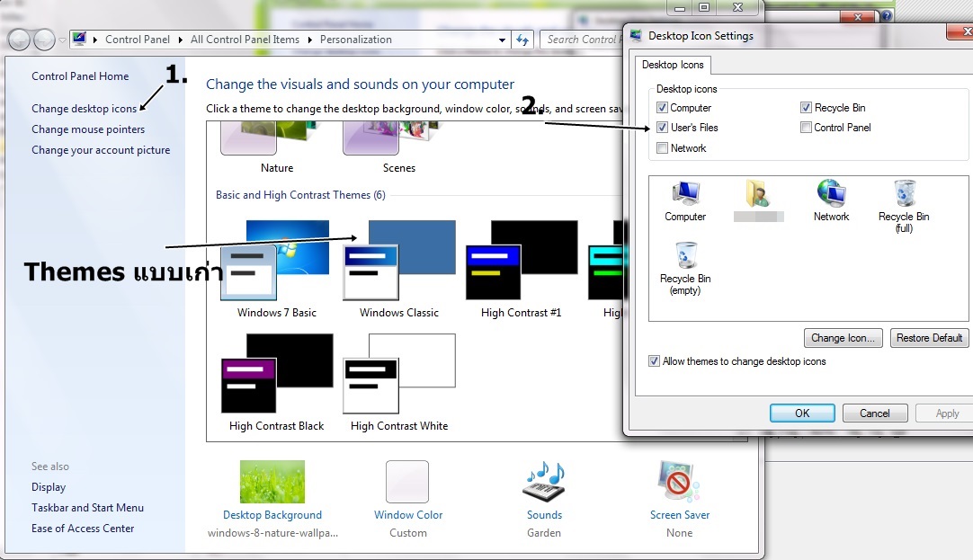The width and height of the screenshot is (973, 560).
Task: Expand the arrow before Control Panel breadcrumb
Action: pos(95,40)
